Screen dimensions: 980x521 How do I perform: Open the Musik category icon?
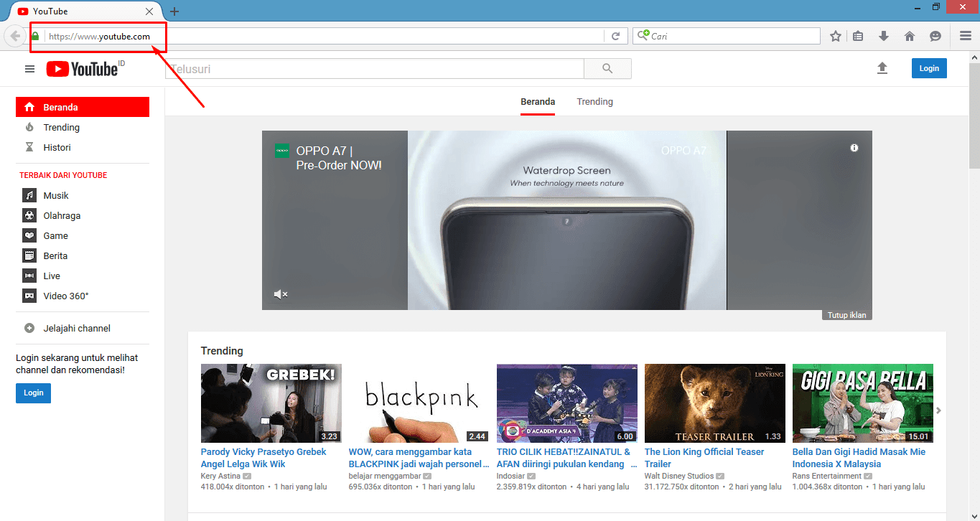[29, 195]
